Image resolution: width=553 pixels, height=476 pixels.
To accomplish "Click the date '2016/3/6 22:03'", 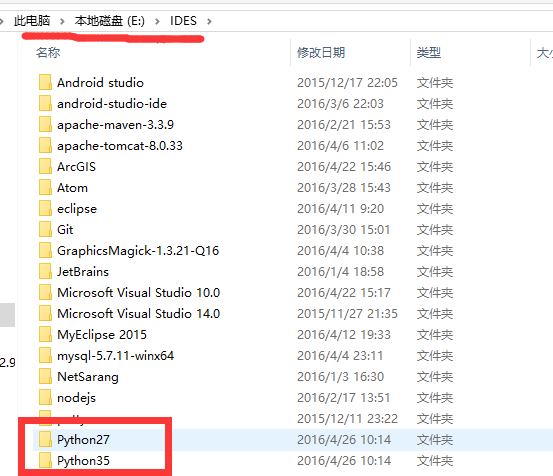I will point(340,104).
